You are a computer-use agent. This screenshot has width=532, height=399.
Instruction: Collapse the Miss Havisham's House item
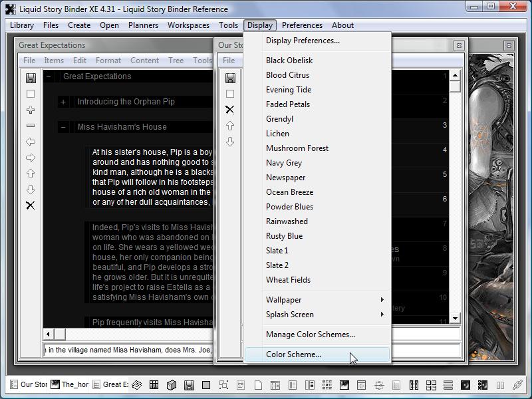tap(63, 127)
